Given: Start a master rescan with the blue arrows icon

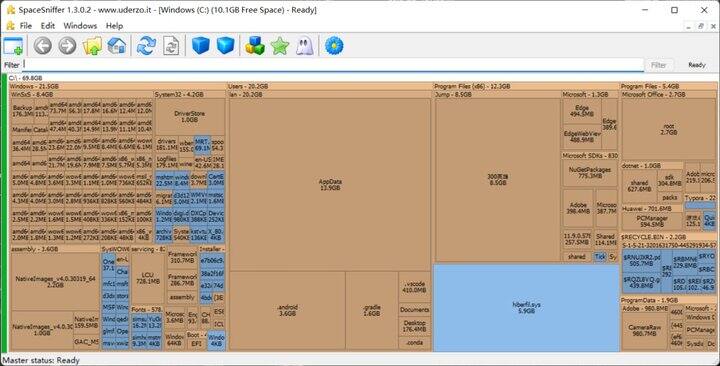Looking at the screenshot, I should (146, 46).
